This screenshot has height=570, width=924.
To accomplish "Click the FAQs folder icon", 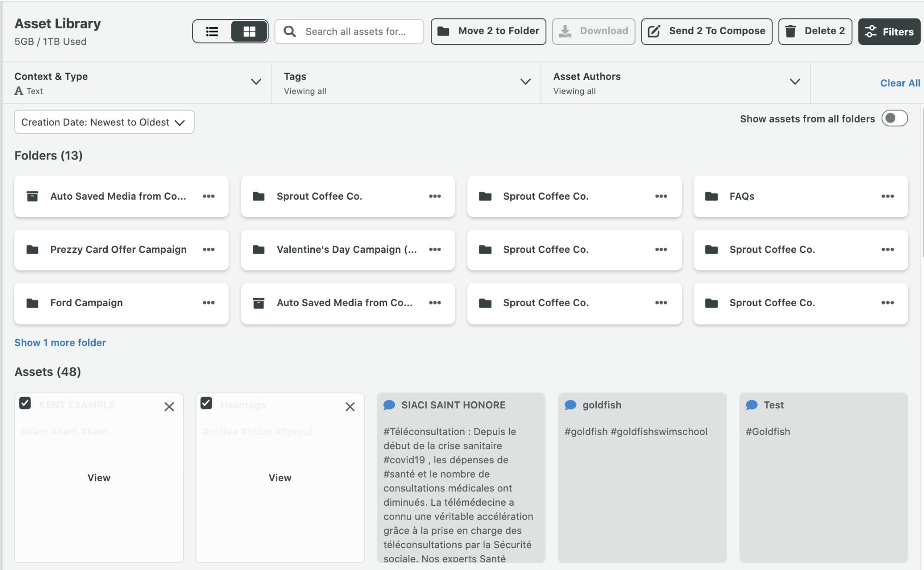I will point(711,196).
